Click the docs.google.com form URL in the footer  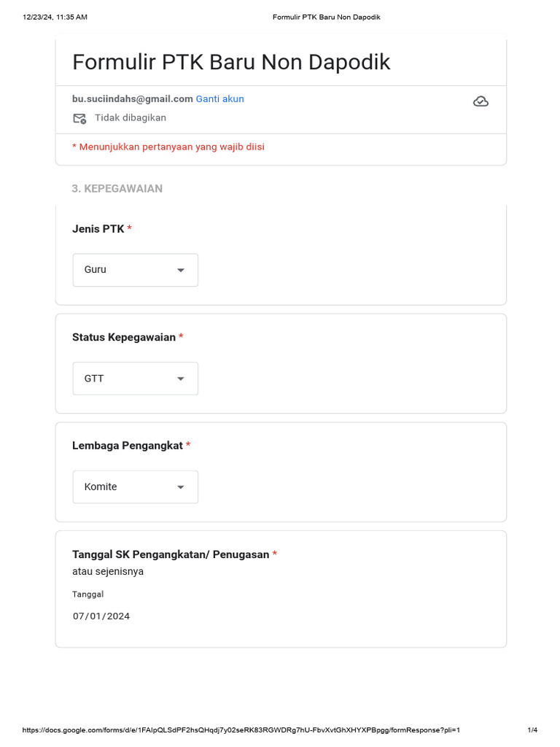click(241, 730)
